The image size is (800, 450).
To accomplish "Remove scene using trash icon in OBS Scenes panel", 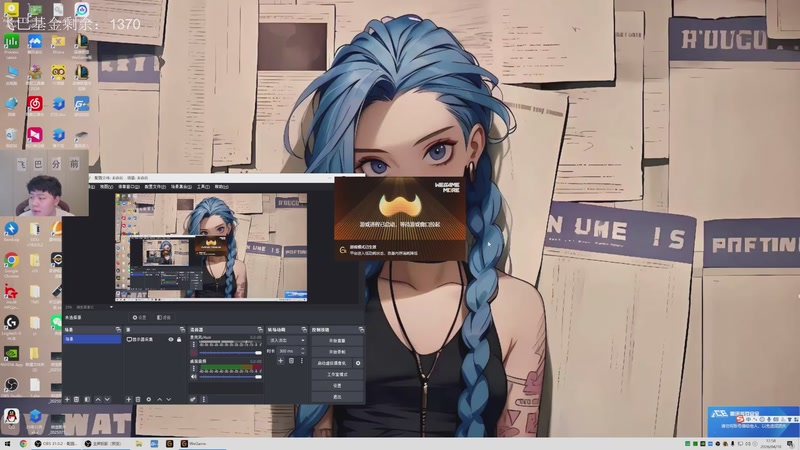I will pos(77,399).
